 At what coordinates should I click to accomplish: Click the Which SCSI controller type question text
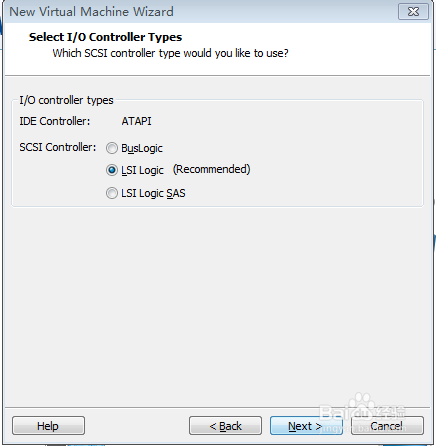[x=170, y=53]
